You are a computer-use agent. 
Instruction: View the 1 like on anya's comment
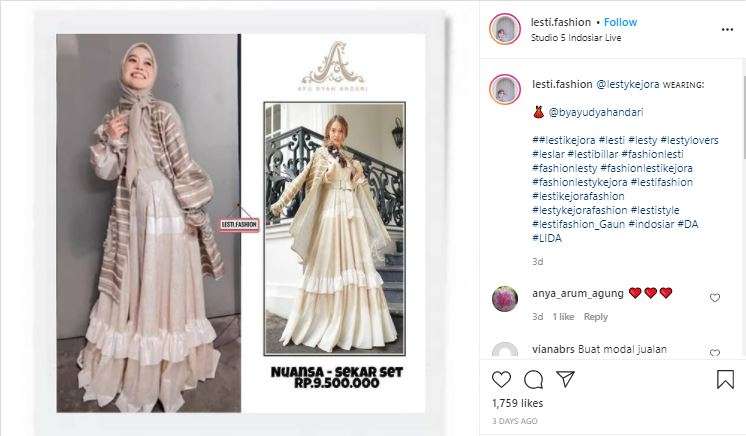563,317
